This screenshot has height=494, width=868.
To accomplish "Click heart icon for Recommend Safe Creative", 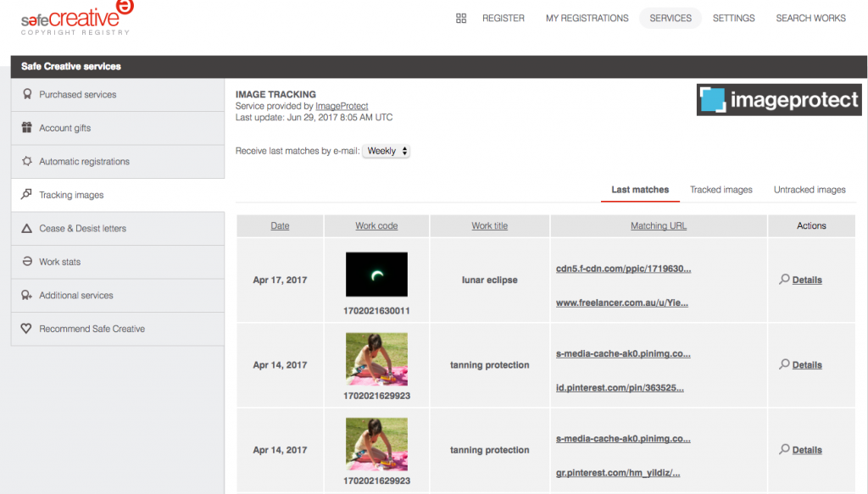I will (27, 329).
